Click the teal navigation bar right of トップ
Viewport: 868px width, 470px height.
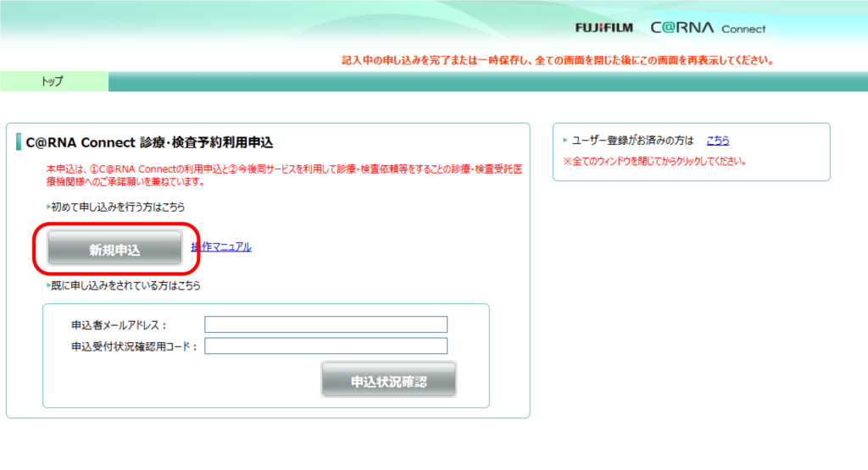point(487,82)
